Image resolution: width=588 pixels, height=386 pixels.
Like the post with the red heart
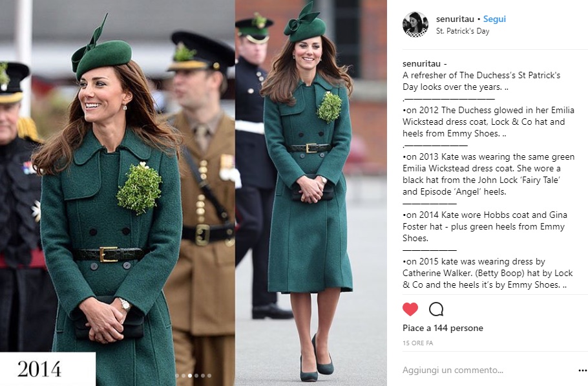coord(410,309)
